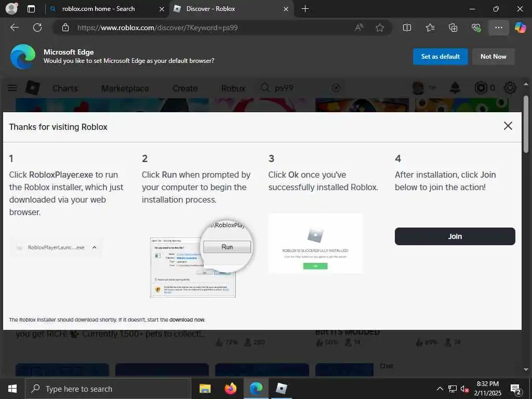View site information lock icon
This screenshot has width=532, height=399.
pos(65,28)
